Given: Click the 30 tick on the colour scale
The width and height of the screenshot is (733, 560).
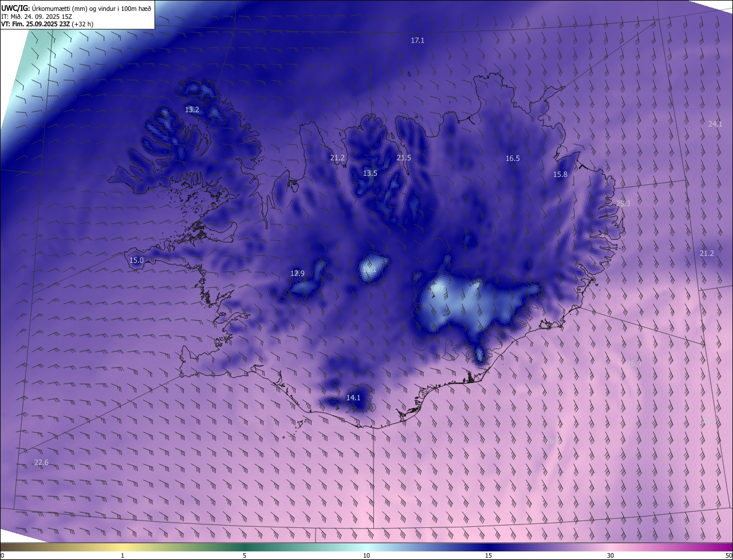Looking at the screenshot, I should point(610,555).
